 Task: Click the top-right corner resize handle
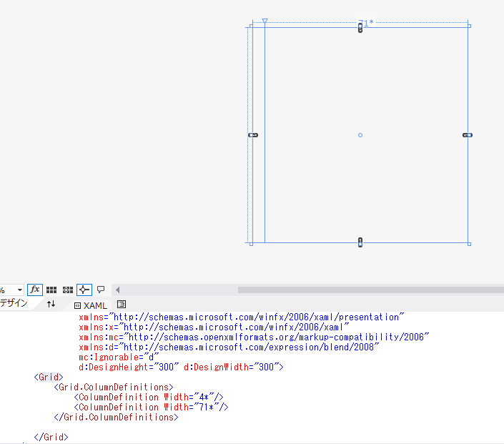(469, 26)
